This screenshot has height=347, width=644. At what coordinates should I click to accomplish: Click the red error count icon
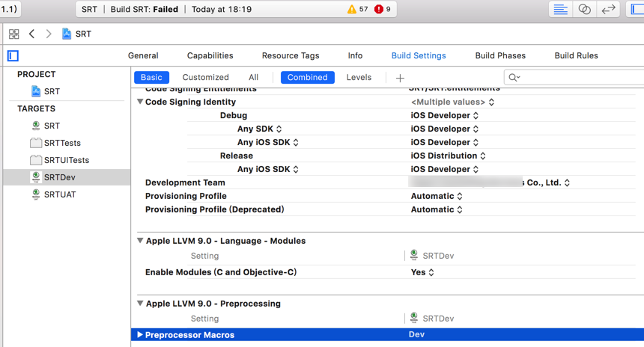379,10
